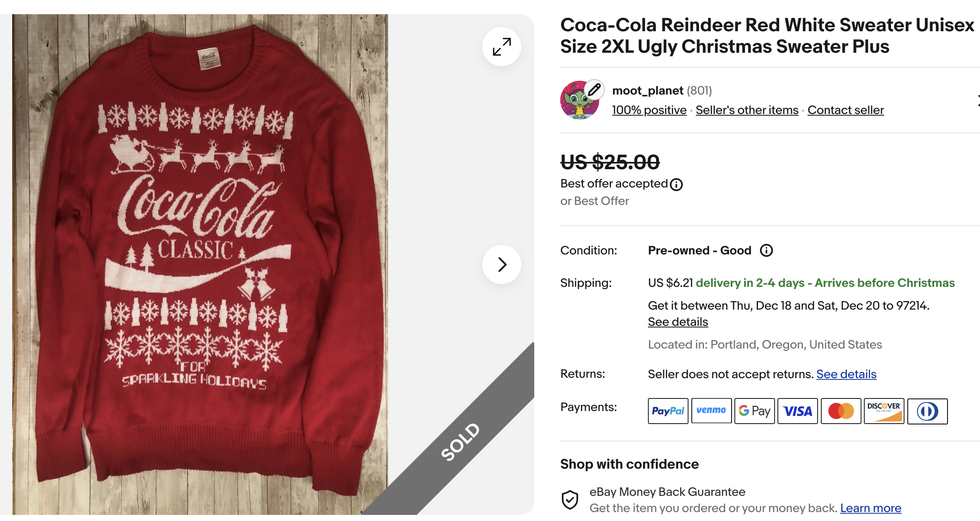Open shipping See details link

click(678, 322)
